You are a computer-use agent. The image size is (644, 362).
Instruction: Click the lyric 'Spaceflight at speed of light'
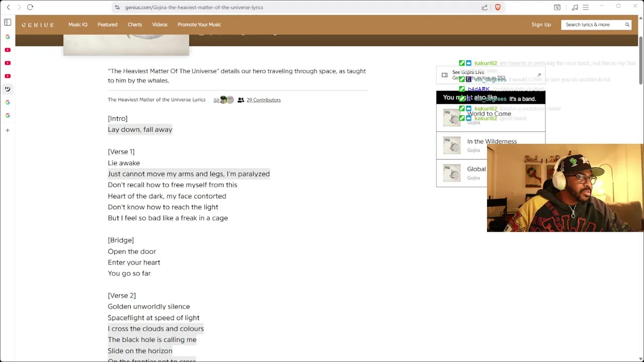pyautogui.click(x=153, y=318)
